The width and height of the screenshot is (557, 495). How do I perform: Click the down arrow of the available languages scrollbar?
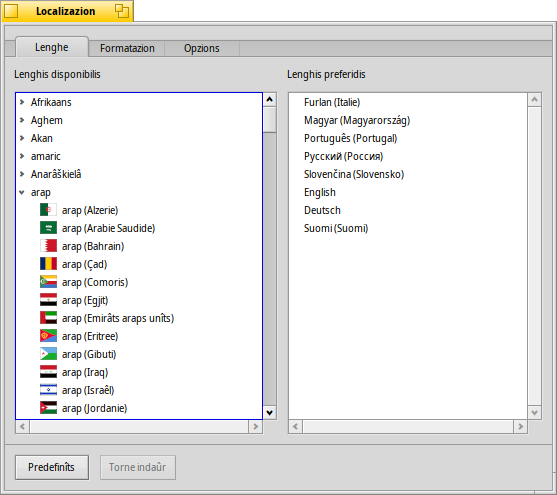pyautogui.click(x=270, y=413)
